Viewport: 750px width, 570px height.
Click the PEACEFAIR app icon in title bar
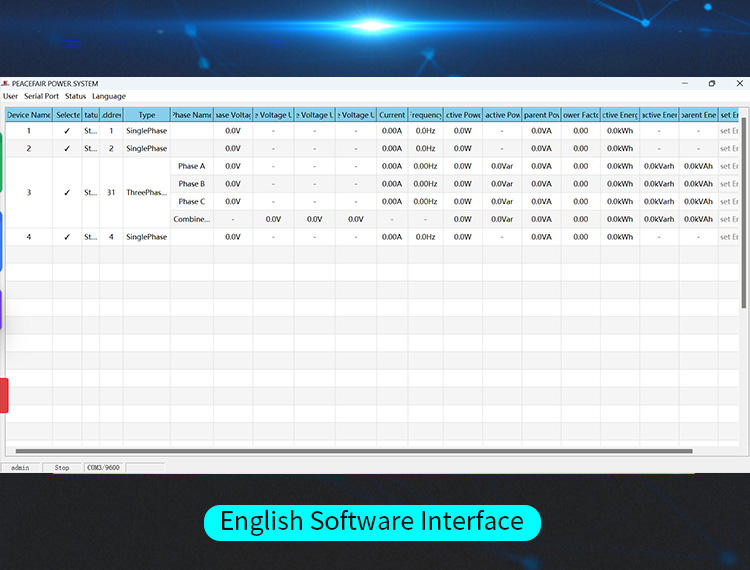click(5, 84)
